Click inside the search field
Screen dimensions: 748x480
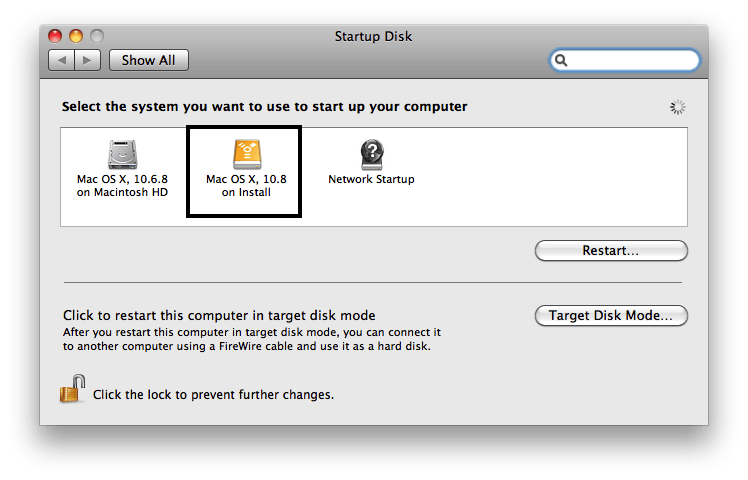coord(625,60)
